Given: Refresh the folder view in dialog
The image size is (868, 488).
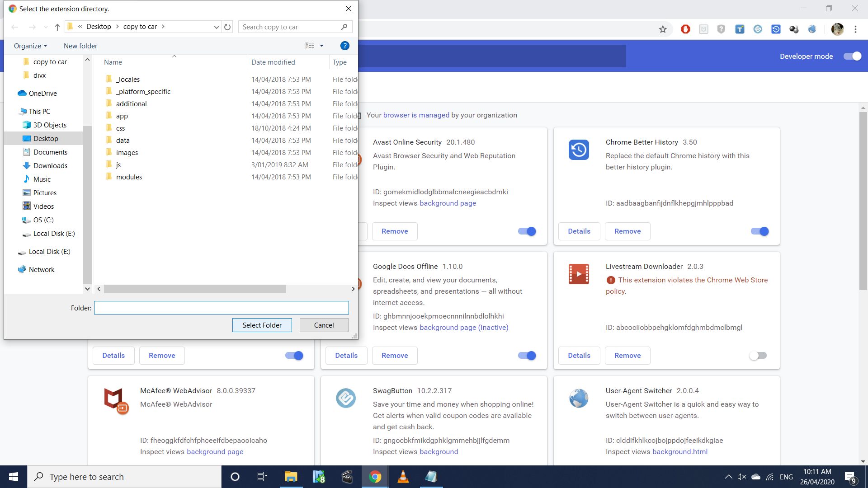Looking at the screenshot, I should pos(227,27).
